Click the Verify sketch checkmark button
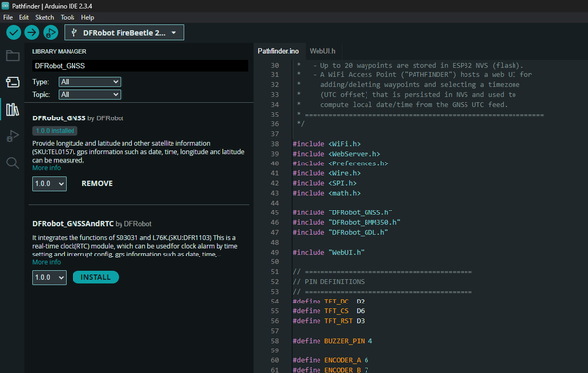The width and height of the screenshot is (588, 373). pyautogui.click(x=13, y=33)
